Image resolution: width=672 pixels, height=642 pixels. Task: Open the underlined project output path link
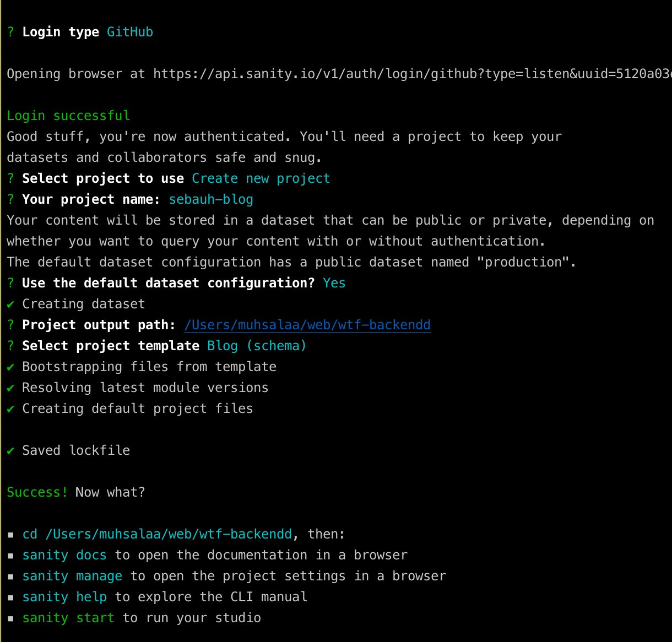[x=307, y=325]
